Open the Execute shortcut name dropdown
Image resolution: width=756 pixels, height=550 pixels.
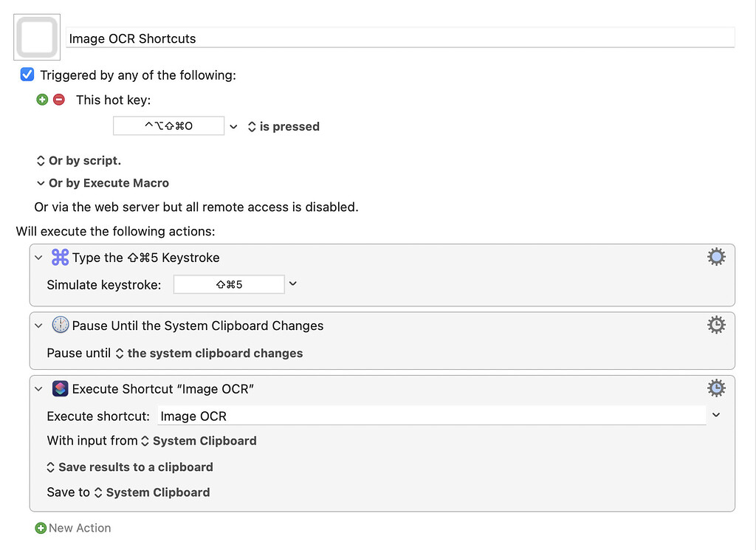coord(715,415)
